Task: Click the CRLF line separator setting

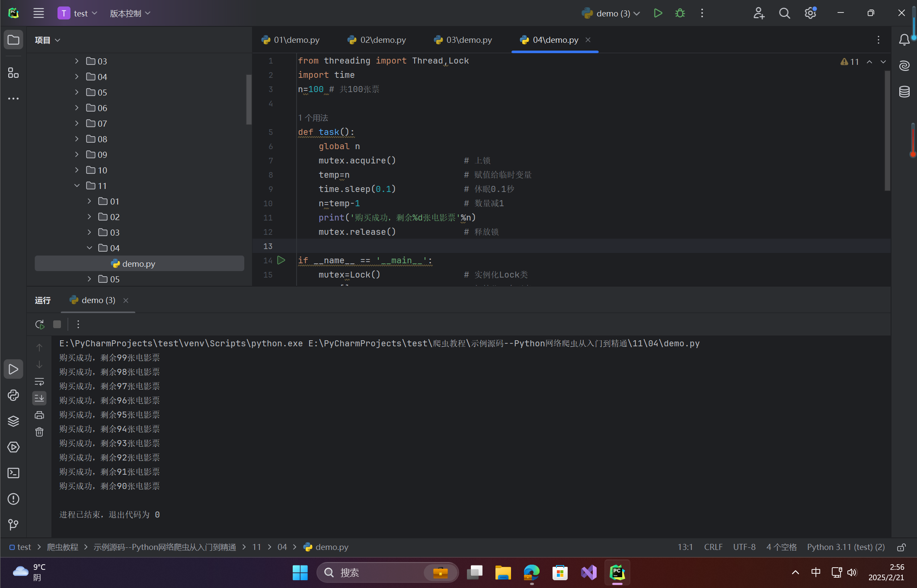Action: [x=713, y=547]
